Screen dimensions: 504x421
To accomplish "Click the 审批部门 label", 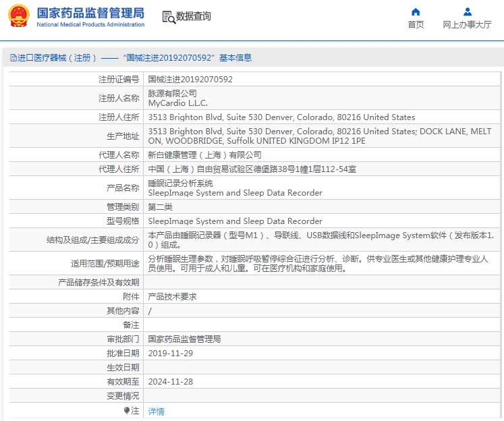I will (x=123, y=339).
